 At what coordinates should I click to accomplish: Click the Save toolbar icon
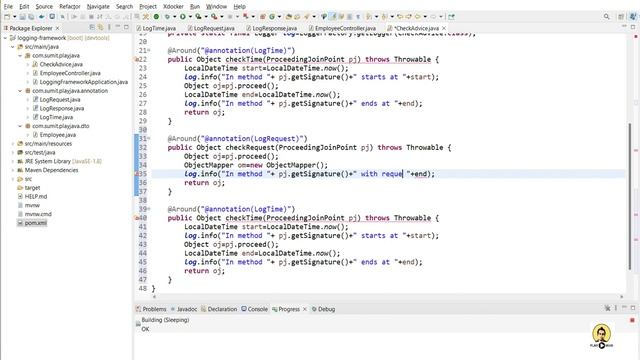pos(22,17)
